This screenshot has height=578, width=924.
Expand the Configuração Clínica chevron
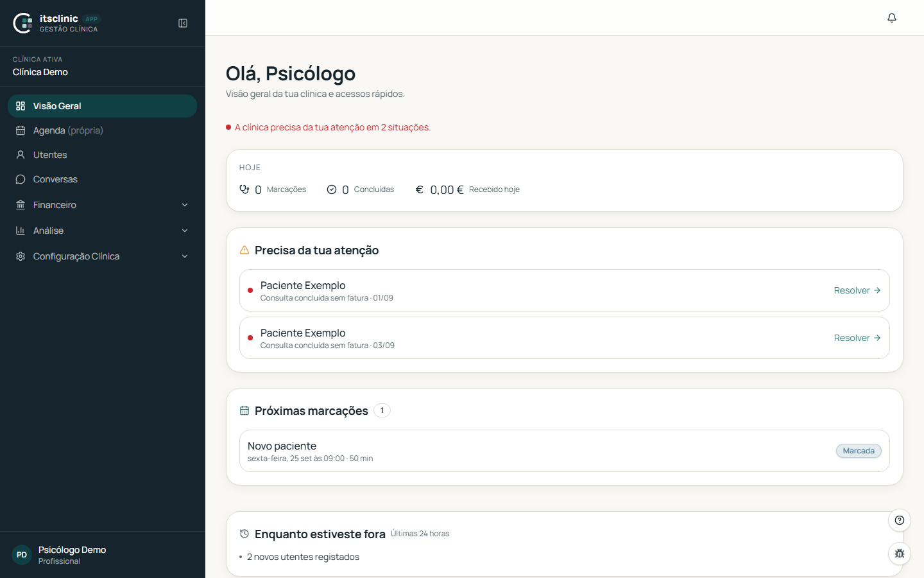[185, 256]
